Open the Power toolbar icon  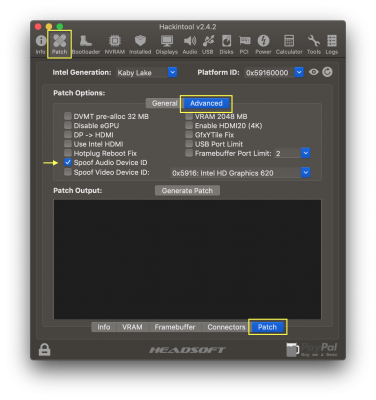[263, 44]
